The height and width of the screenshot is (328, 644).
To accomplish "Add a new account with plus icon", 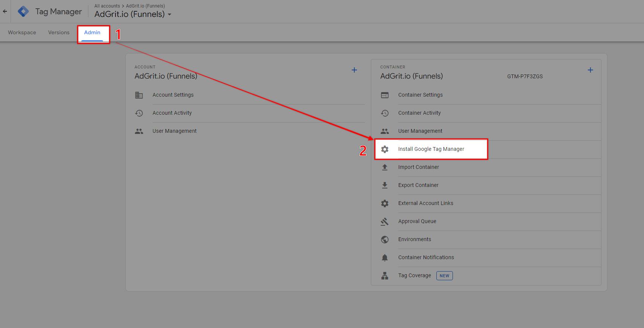I will pos(354,70).
